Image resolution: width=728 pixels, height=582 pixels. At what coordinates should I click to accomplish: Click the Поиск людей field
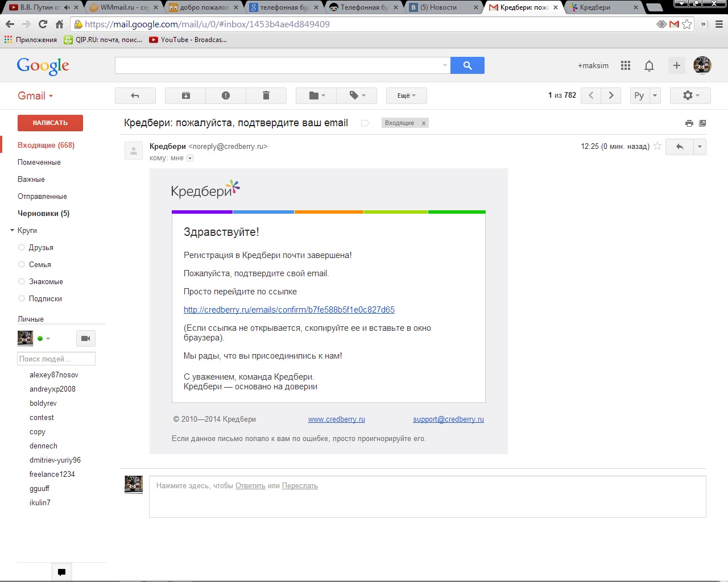pos(56,359)
